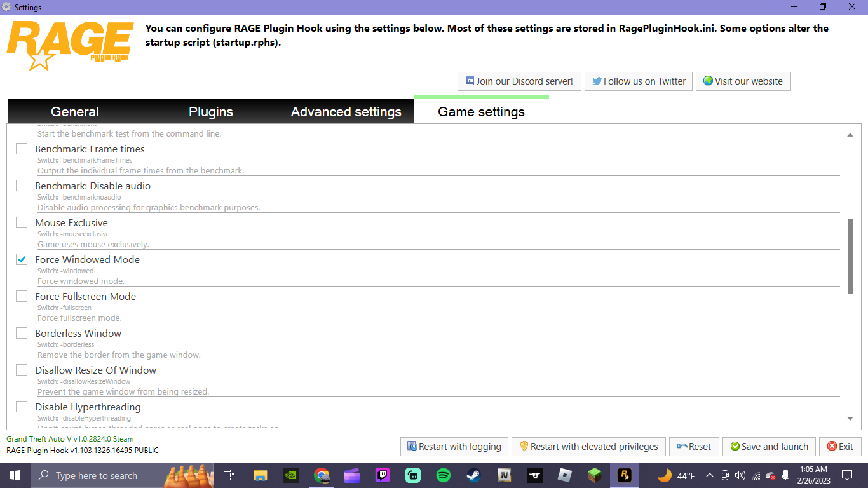Open Streamlabs from the taskbar
Viewport: 868px width, 488px height.
[413, 475]
